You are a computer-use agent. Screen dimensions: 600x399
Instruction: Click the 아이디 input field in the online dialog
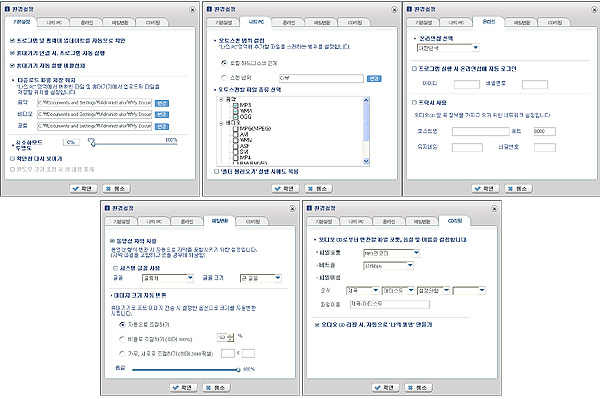[x=467, y=84]
